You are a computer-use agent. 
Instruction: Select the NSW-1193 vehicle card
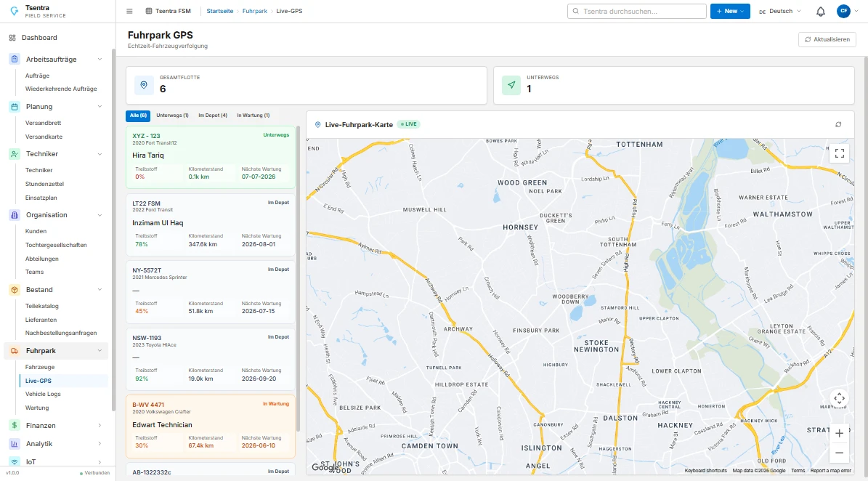[x=211, y=359]
